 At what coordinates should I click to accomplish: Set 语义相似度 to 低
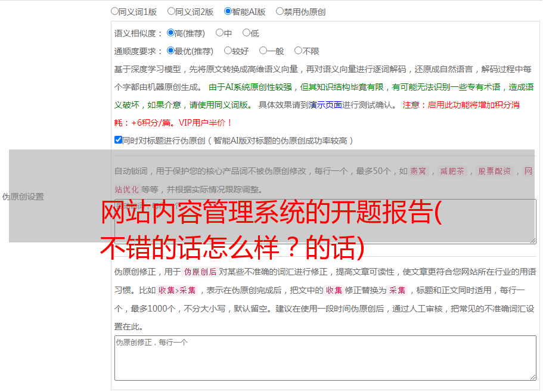tap(246, 33)
